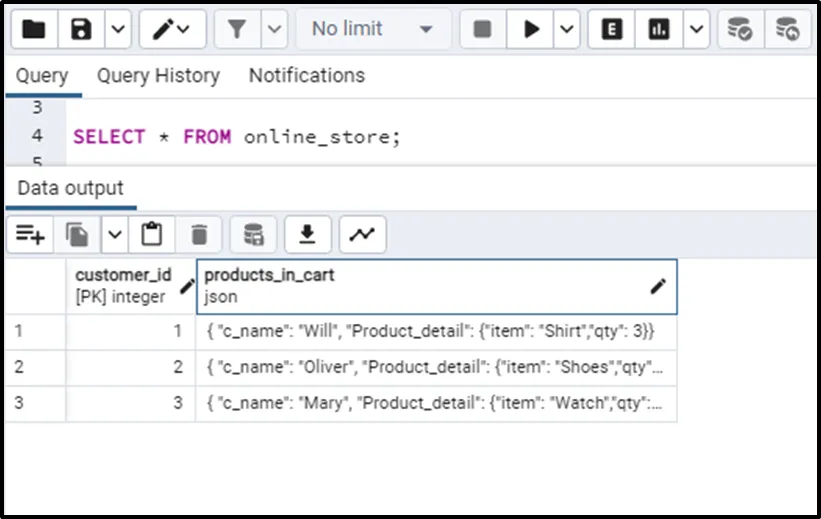Click the Stop query square button
821x519 pixels.
point(482,30)
